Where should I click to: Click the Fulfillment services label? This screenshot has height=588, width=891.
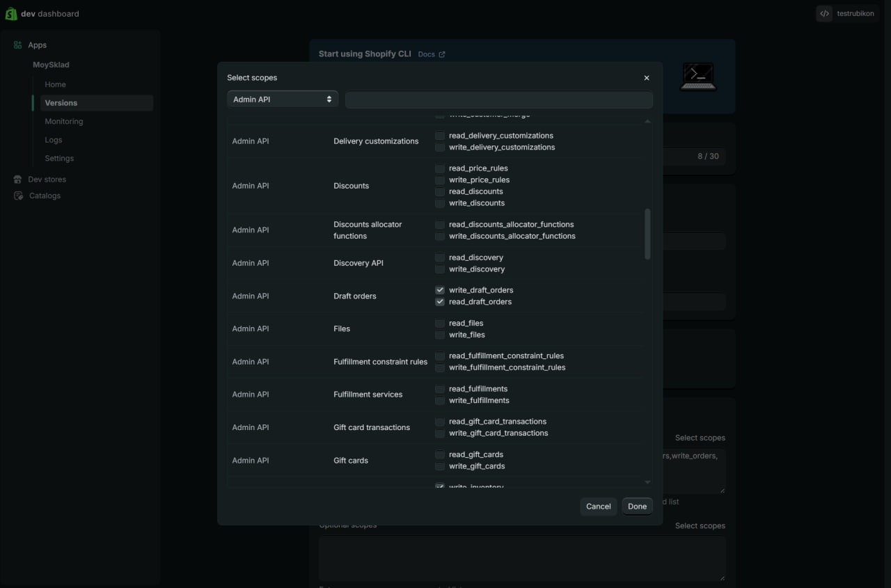pos(368,395)
